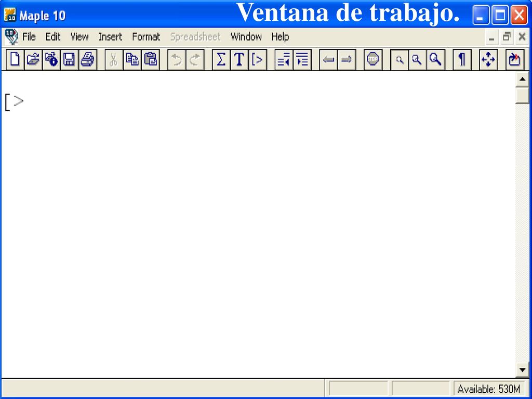Insert a text region with the T icon
532x399 pixels.
(239, 60)
